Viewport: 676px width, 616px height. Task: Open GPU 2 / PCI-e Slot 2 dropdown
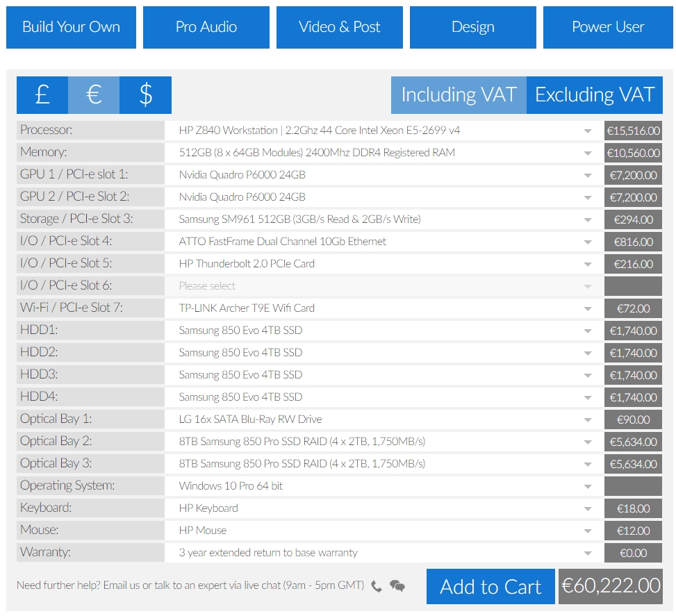(x=384, y=197)
